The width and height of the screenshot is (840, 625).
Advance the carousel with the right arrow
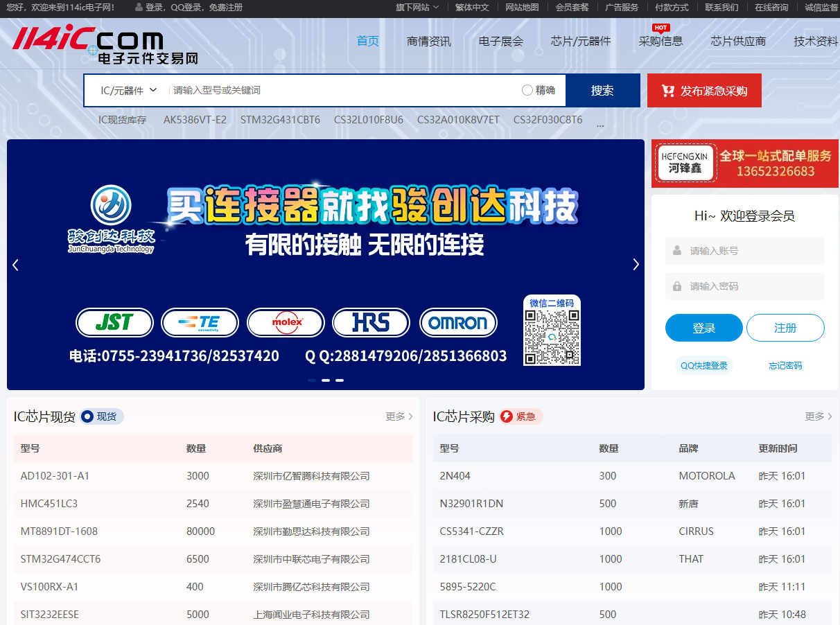(636, 264)
